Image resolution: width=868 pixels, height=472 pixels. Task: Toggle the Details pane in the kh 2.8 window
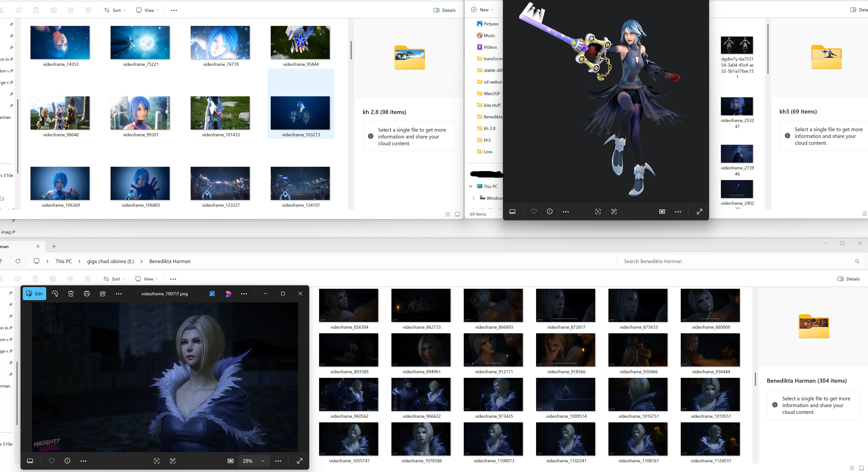[x=444, y=10]
